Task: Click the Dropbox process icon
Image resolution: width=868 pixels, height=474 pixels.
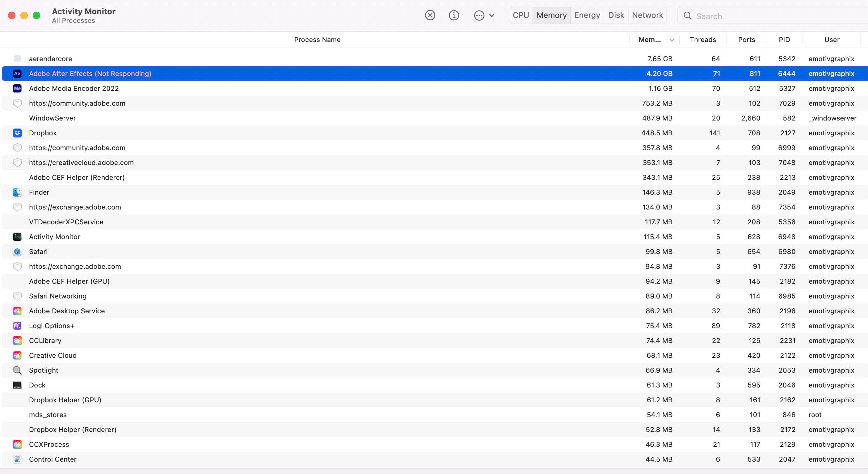Action: (17, 133)
